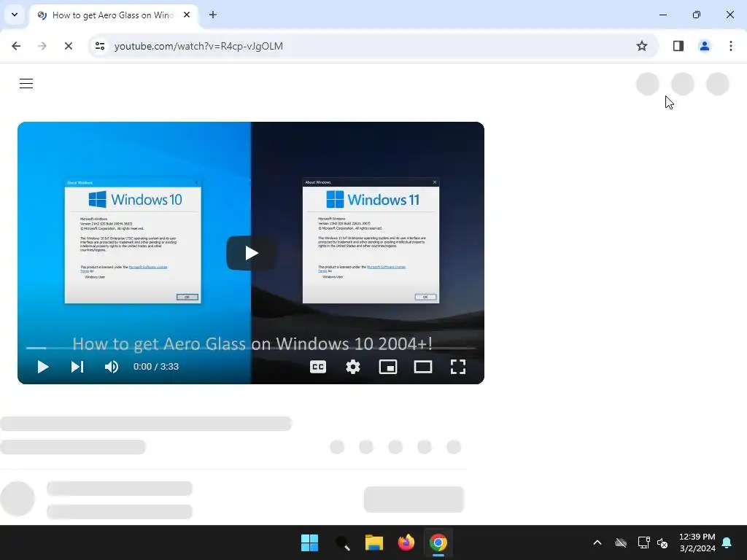Close the Aero Glass YouTube tab
The height and width of the screenshot is (560, 747).
tap(187, 15)
